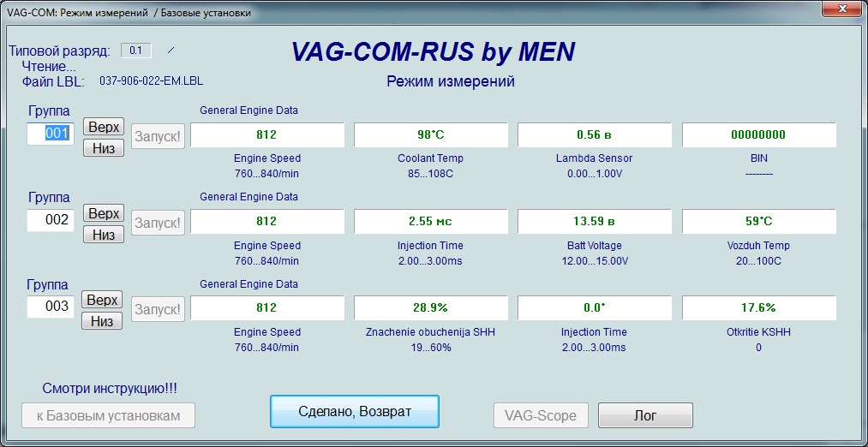
Task: Click к Базовым установкам button
Action: click(x=109, y=415)
